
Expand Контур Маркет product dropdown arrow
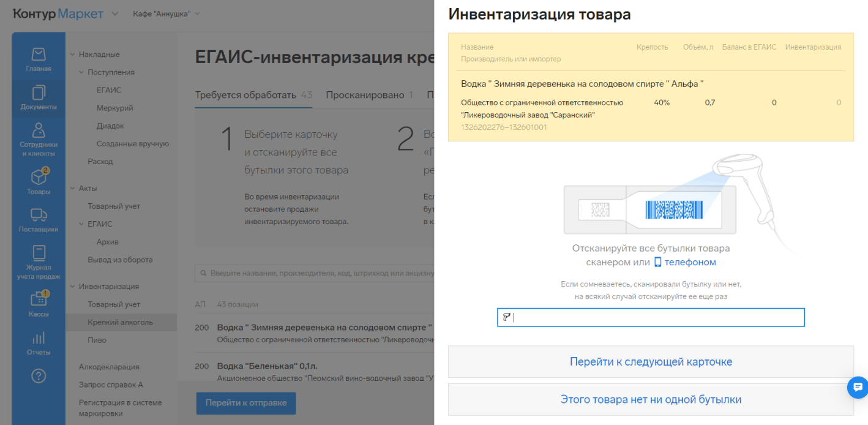tap(115, 14)
